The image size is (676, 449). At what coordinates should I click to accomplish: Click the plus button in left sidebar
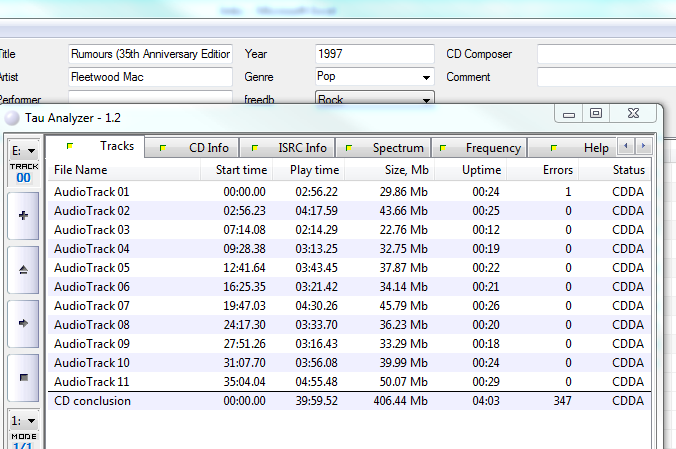23,215
